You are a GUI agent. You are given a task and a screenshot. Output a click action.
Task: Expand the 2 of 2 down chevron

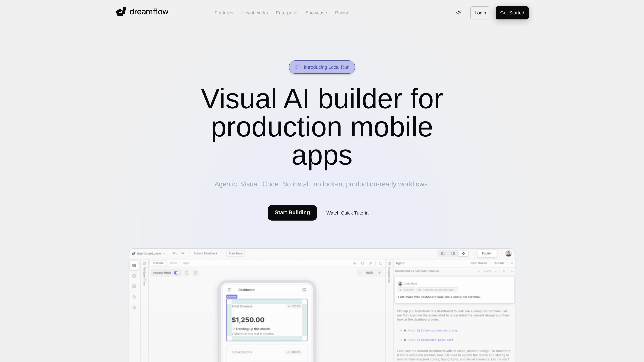(x=496, y=271)
